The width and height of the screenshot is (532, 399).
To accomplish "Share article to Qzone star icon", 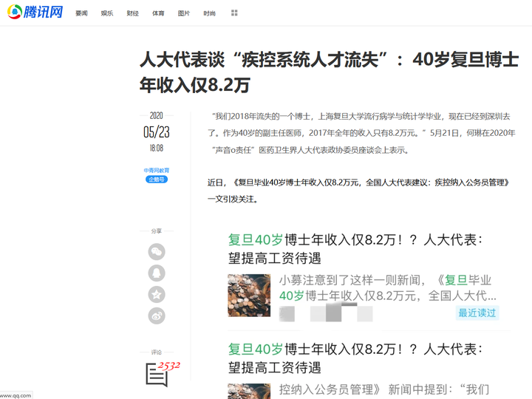I will (x=157, y=295).
